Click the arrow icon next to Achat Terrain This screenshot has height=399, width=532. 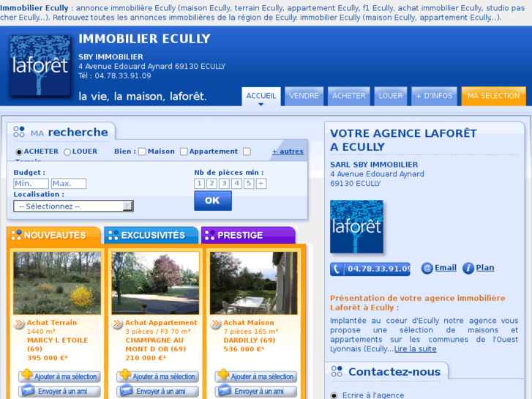click(19, 323)
